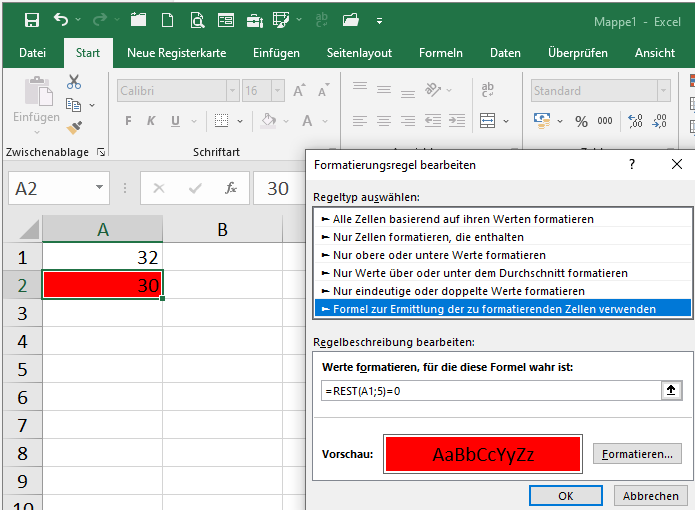Click the collapse dialog arrow beside formula
Viewport: 695px width, 510px height.
[x=672, y=391]
